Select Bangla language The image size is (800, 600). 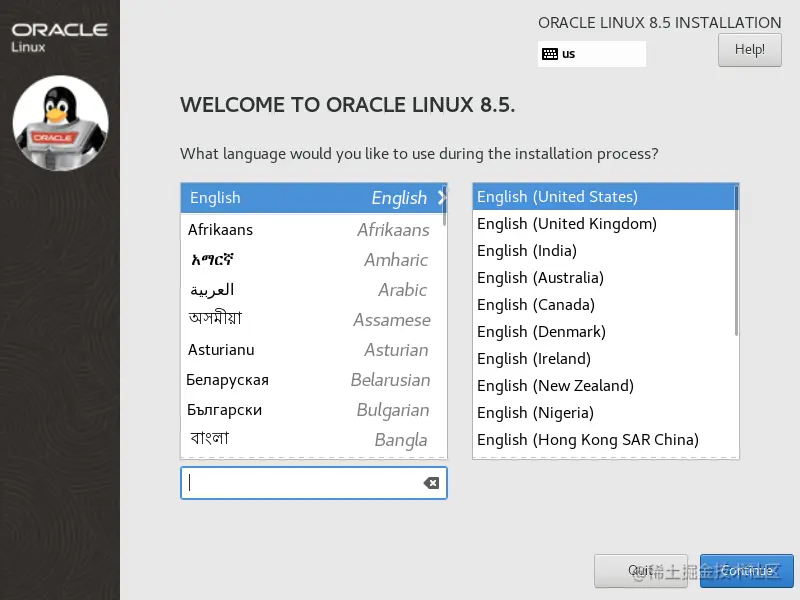coord(314,440)
